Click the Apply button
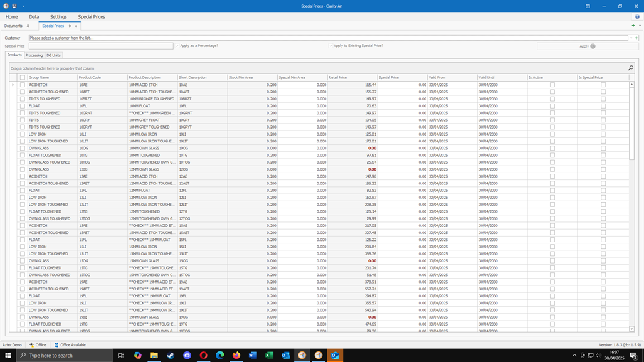The width and height of the screenshot is (644, 362). coord(588,46)
